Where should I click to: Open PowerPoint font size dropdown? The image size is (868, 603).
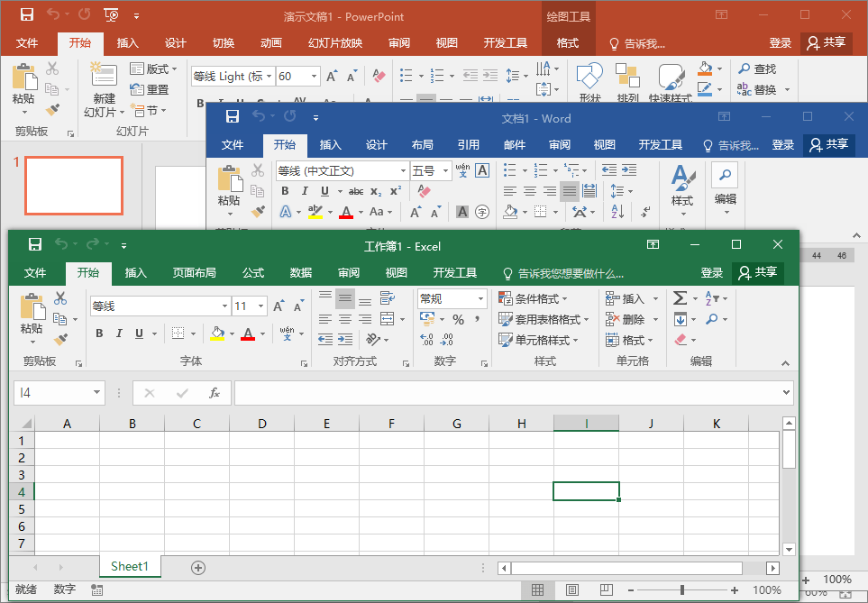[x=314, y=76]
